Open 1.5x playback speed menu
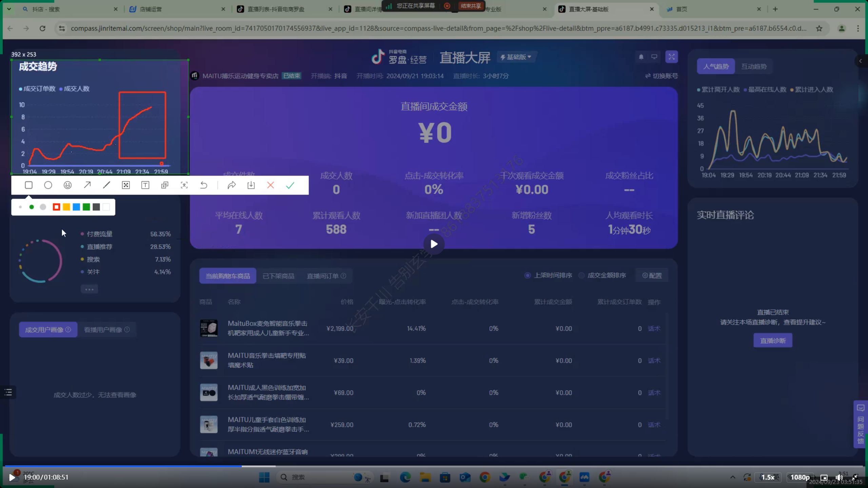Viewport: 868px width, 488px height. pyautogui.click(x=768, y=477)
